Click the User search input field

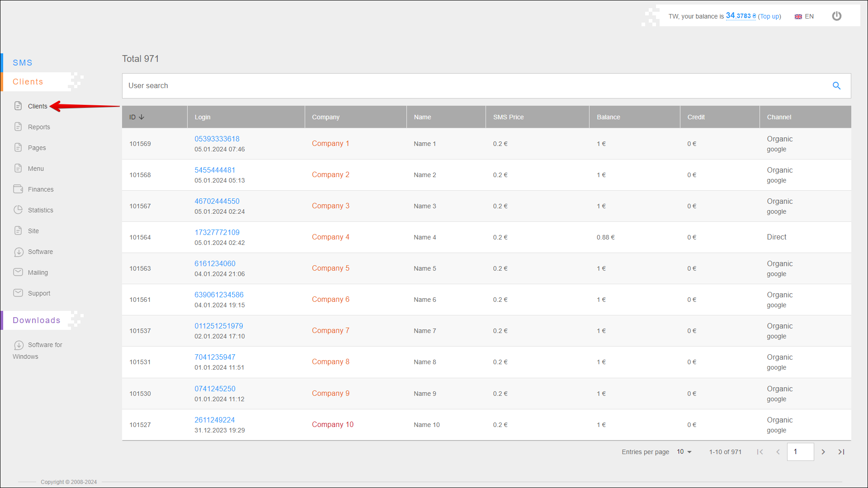(475, 86)
